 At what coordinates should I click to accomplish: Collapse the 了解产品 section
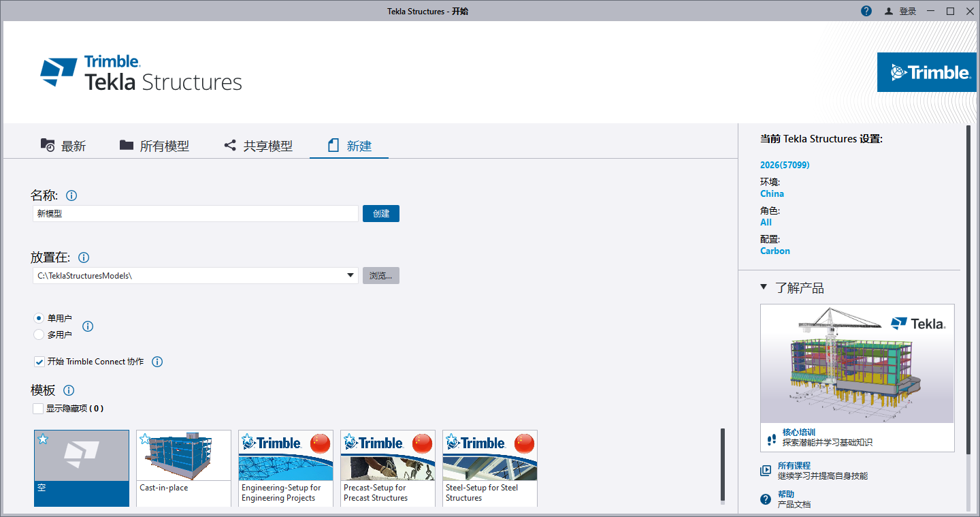(x=763, y=287)
